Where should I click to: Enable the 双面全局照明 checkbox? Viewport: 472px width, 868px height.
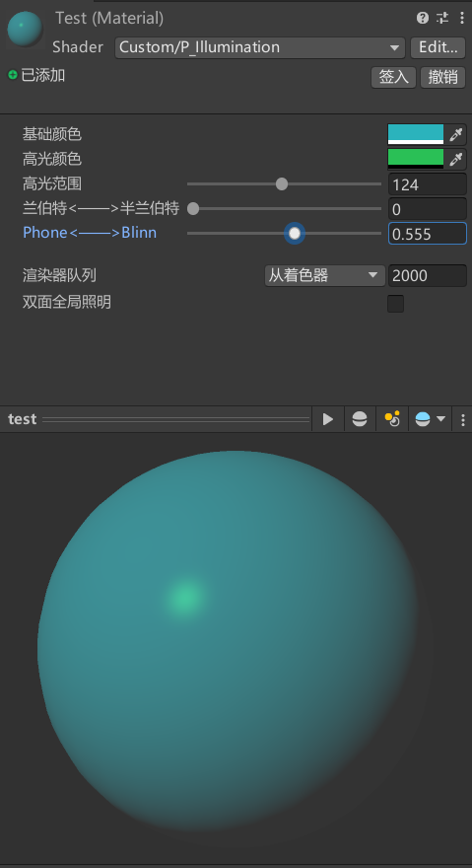click(x=396, y=304)
